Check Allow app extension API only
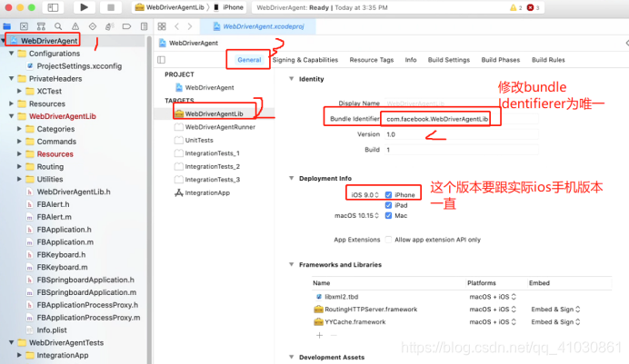629x364 pixels. click(x=388, y=240)
